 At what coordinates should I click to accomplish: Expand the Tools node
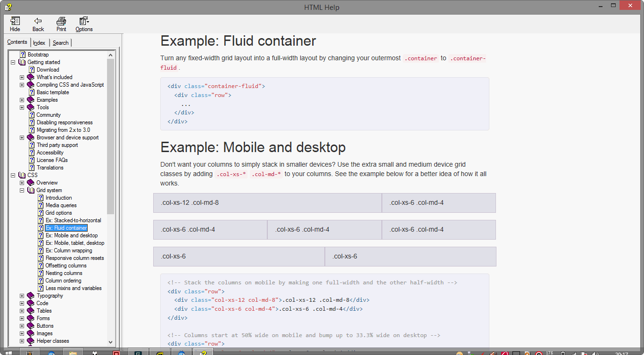point(22,107)
